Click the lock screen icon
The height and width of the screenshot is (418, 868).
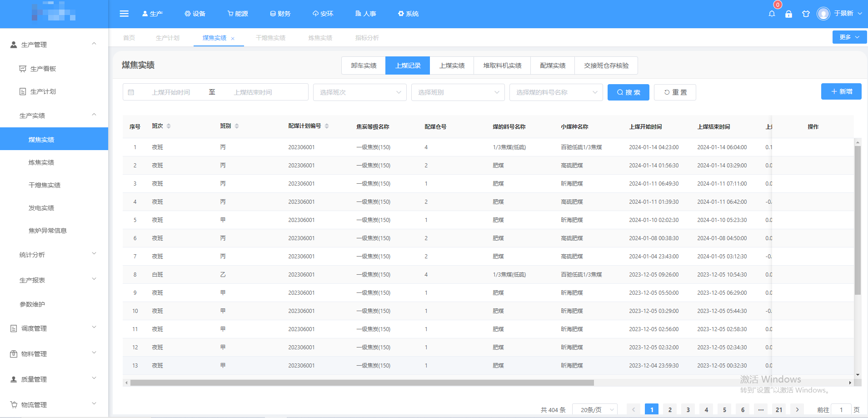tap(788, 14)
